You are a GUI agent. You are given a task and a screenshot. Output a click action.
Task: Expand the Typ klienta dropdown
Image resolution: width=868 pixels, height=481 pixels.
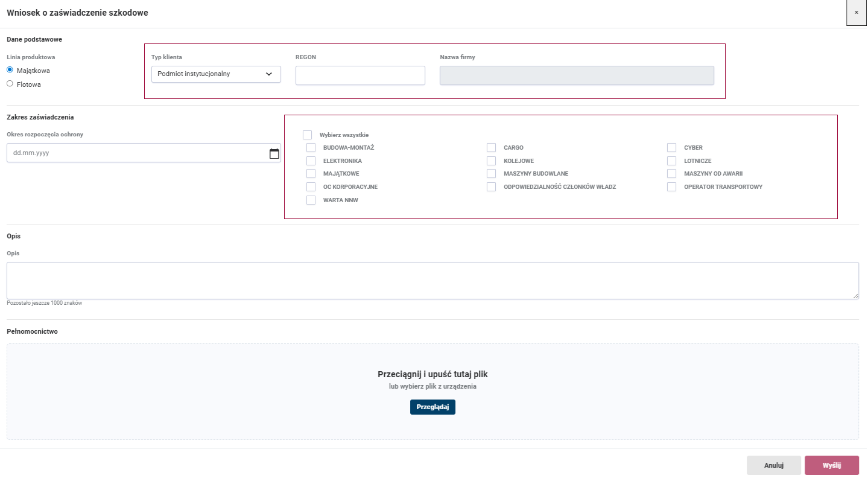[x=216, y=74]
